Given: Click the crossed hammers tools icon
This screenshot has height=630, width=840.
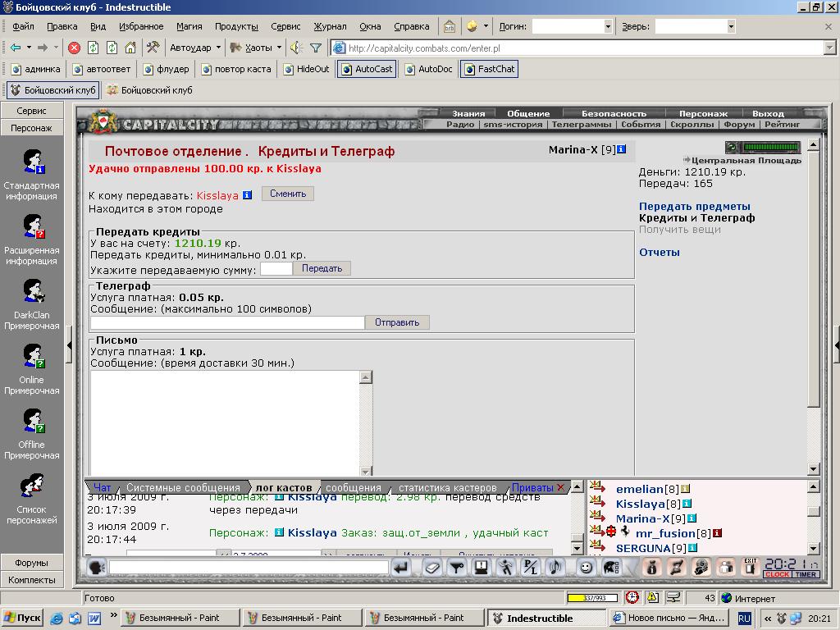Looking at the screenshot, I should pos(153,48).
